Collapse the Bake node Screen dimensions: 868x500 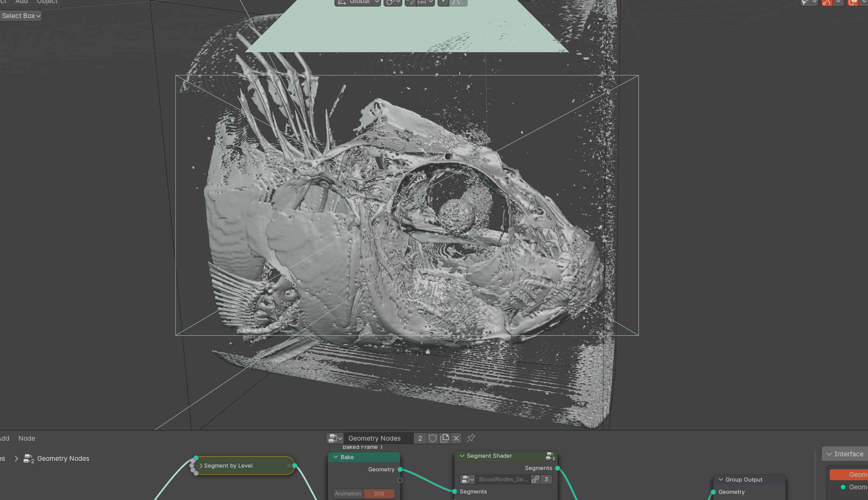pyautogui.click(x=336, y=457)
